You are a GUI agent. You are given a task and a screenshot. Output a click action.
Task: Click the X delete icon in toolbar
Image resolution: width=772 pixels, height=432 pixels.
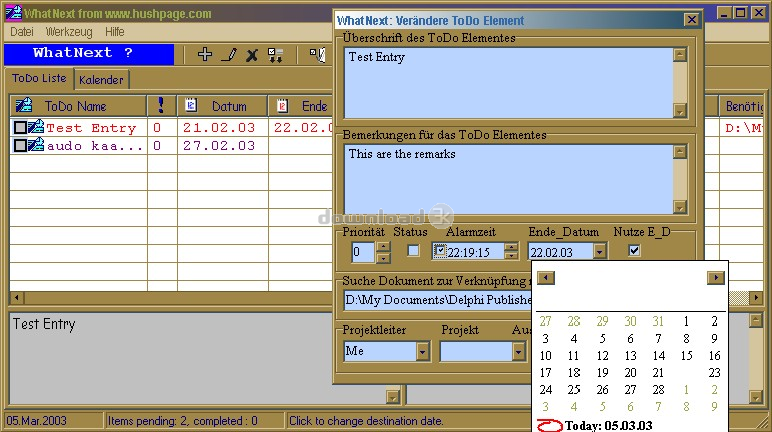(252, 54)
